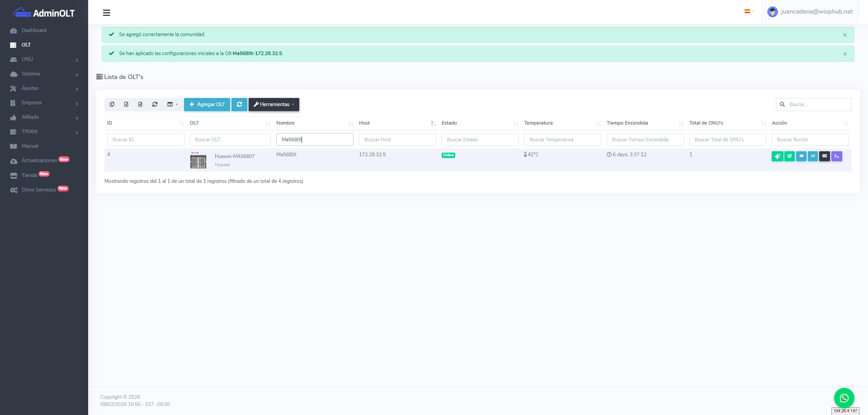Click the eye view icon for Ma5680t
The height and width of the screenshot is (415, 868).
801,156
